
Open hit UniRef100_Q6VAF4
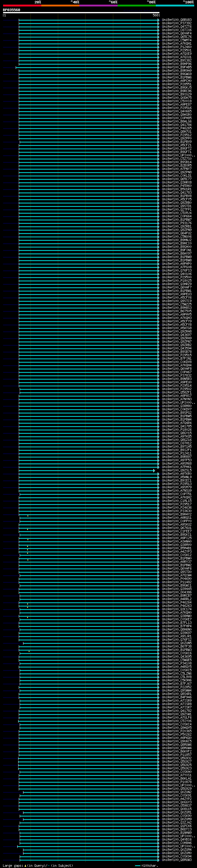176,33
